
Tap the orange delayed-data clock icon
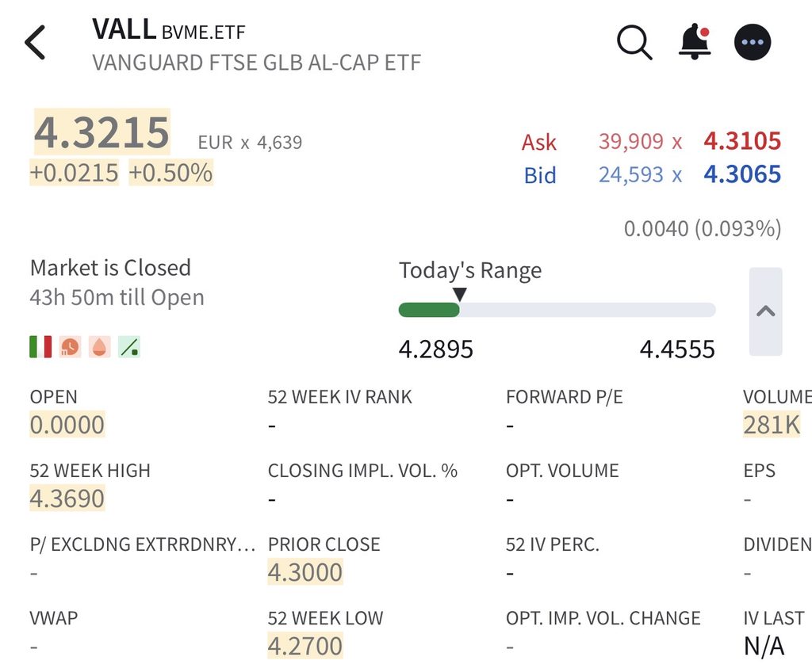click(70, 347)
